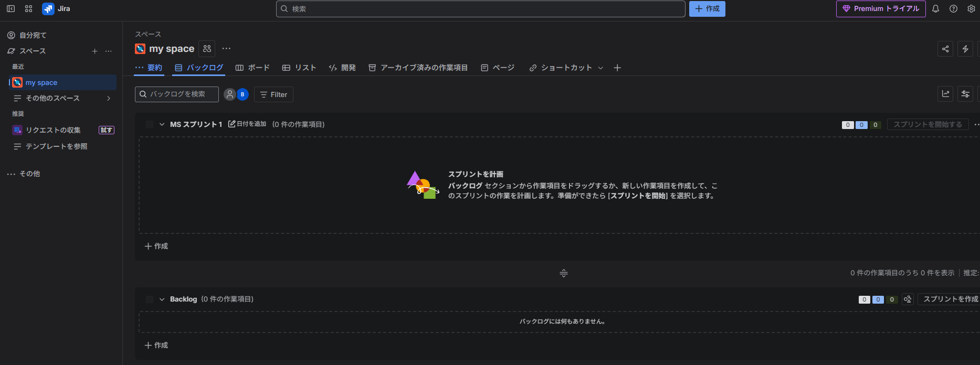Select the unassigned user avatar filter
Viewport: 980px width, 365px height.
coord(229,94)
